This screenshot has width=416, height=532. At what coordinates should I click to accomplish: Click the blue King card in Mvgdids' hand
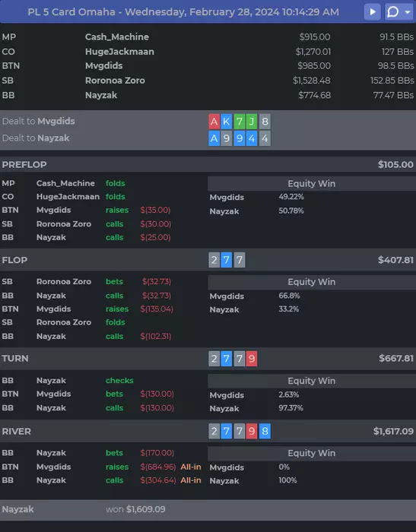227,122
